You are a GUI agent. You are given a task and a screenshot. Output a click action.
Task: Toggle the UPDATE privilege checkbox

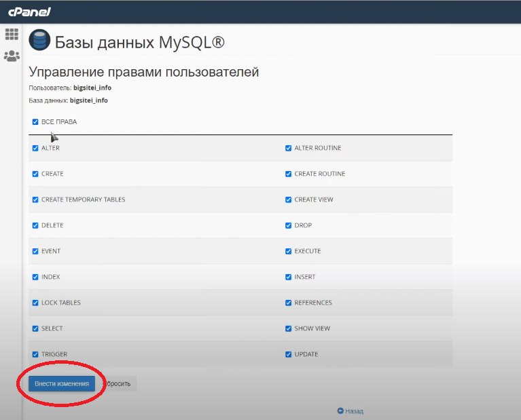coord(289,354)
